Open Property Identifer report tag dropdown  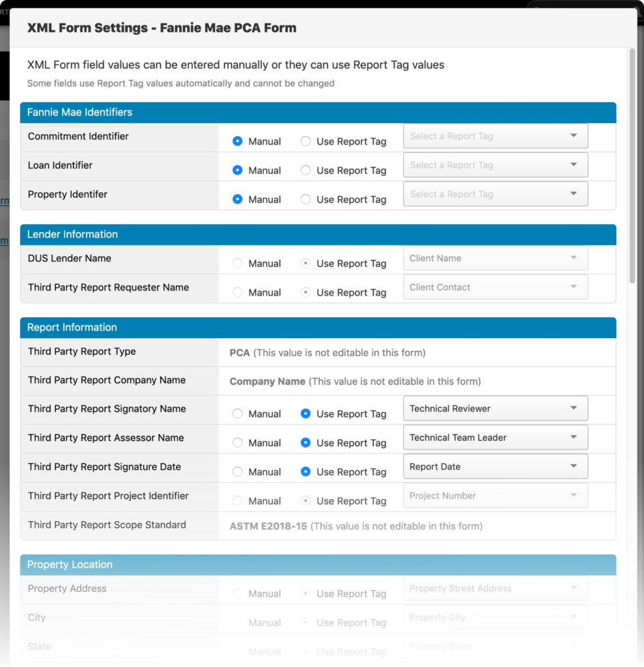coord(496,194)
